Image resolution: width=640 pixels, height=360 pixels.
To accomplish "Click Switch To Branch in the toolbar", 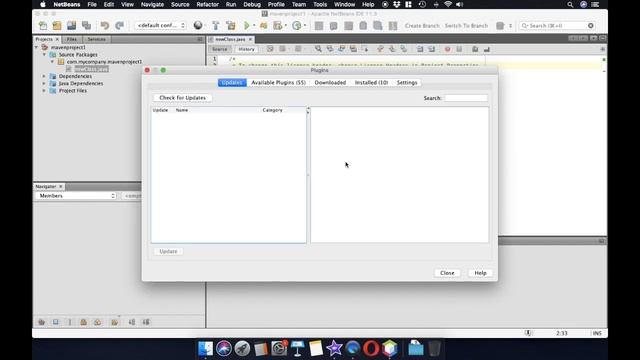I will pyautogui.click(x=467, y=26).
